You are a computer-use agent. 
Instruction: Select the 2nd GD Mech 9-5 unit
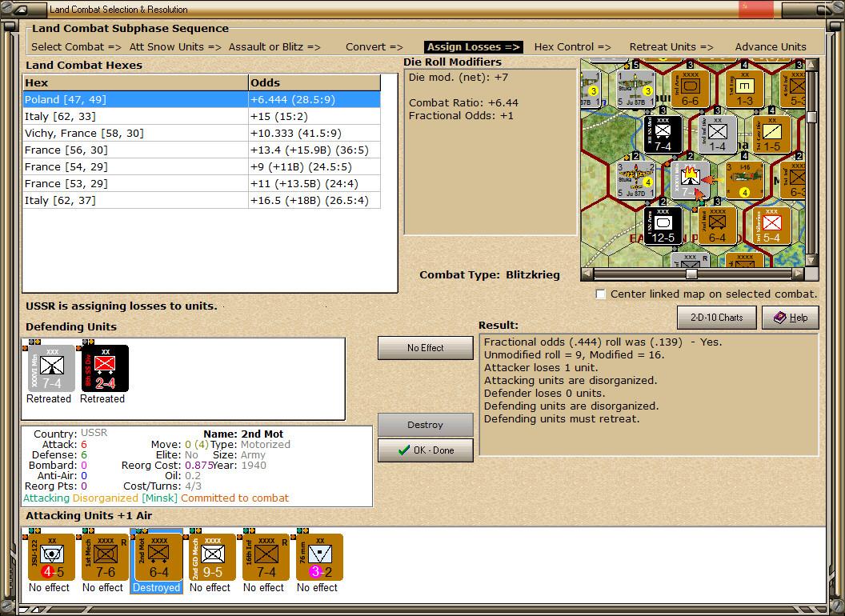[212, 558]
